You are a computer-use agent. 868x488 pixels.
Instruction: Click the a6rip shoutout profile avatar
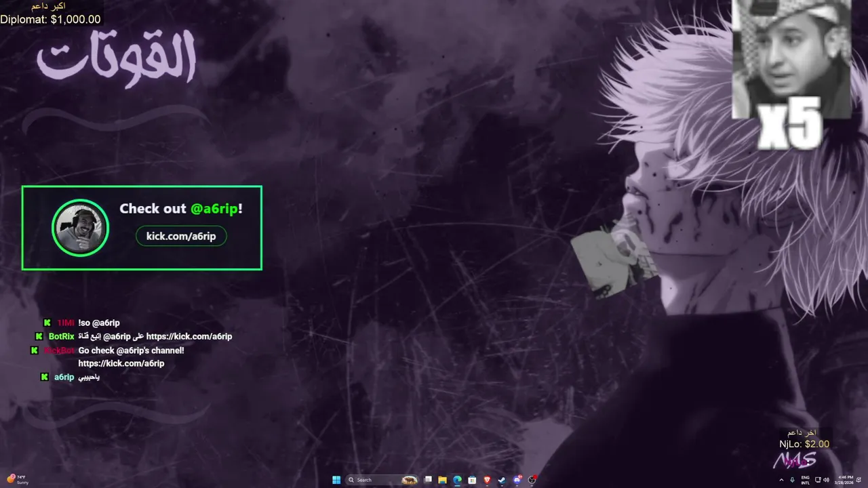point(80,228)
